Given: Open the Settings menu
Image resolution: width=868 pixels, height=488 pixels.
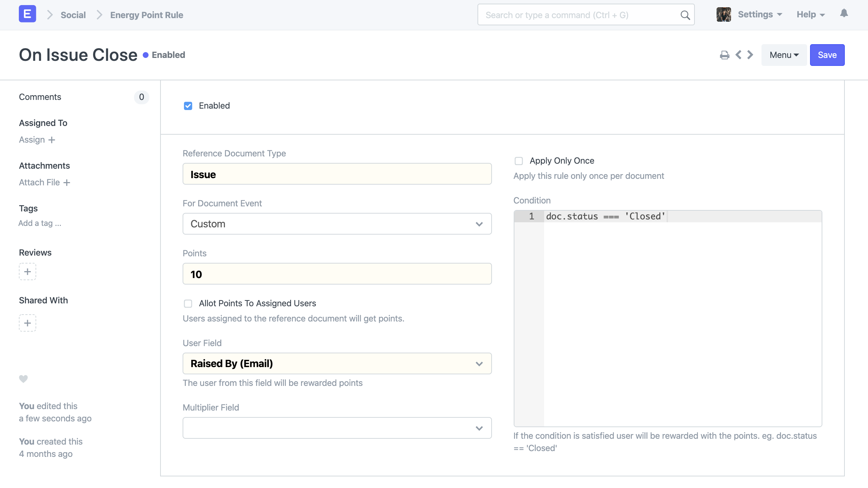Looking at the screenshot, I should coord(760,14).
